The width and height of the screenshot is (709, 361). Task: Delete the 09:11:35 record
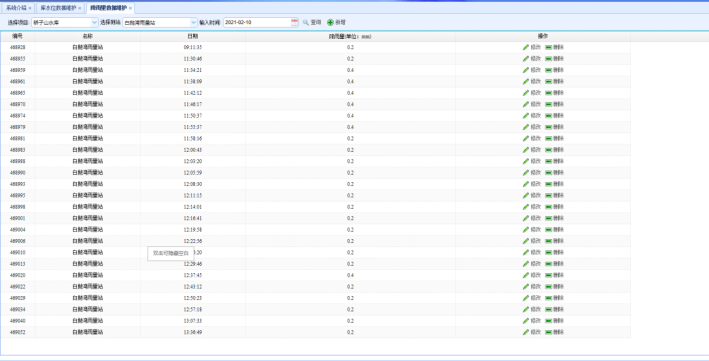[555, 47]
